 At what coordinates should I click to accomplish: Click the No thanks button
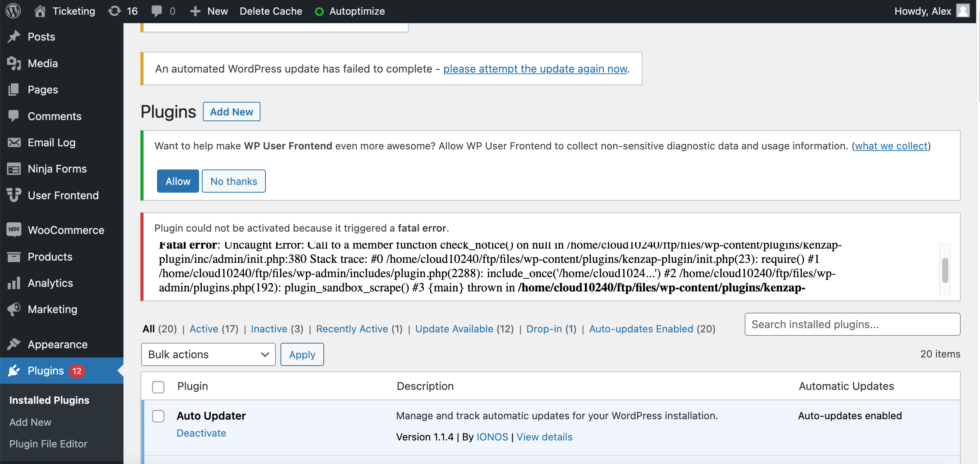tap(234, 181)
